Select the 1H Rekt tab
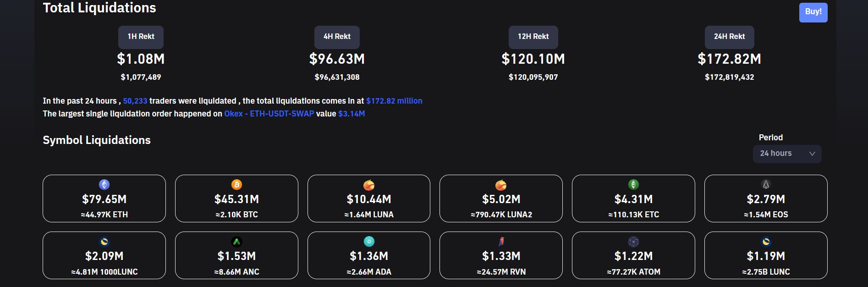 click(x=141, y=37)
